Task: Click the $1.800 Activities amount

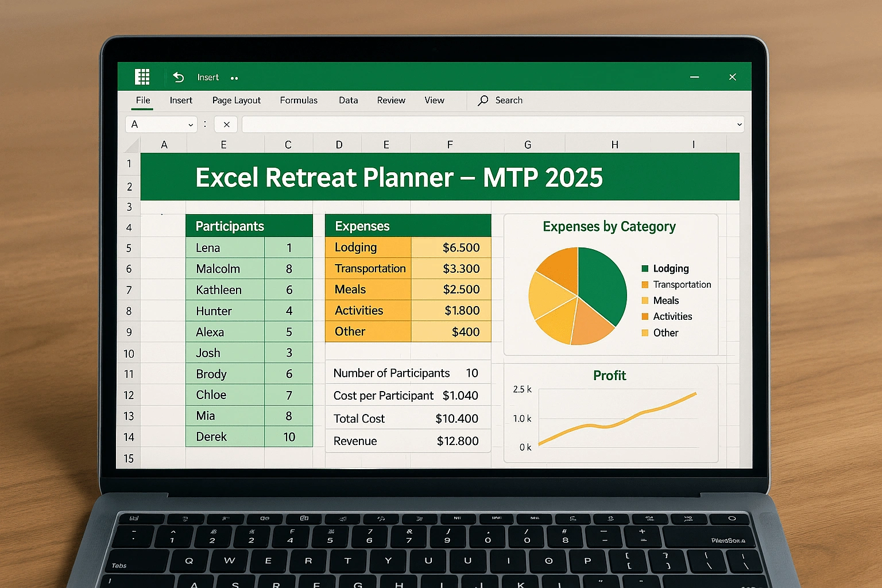Action: click(x=451, y=311)
